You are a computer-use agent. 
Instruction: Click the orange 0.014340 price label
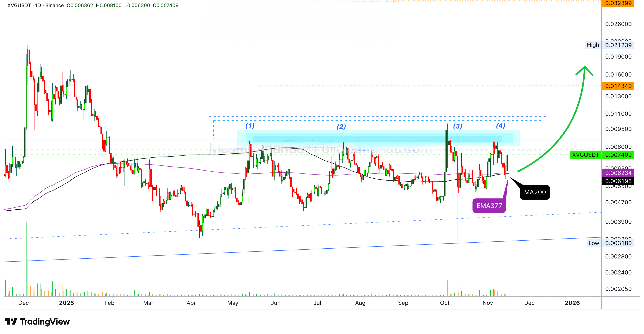point(618,86)
